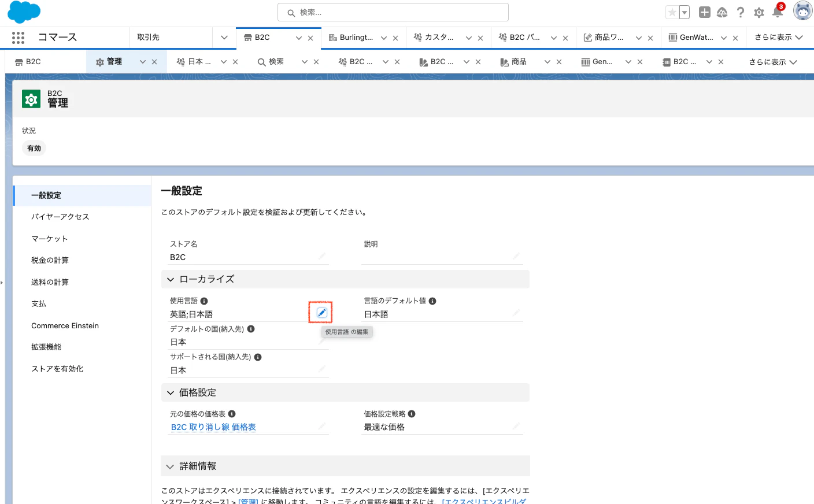The image size is (814, 504).
Task: Select 支払 in the sidebar
Action: (x=82, y=303)
